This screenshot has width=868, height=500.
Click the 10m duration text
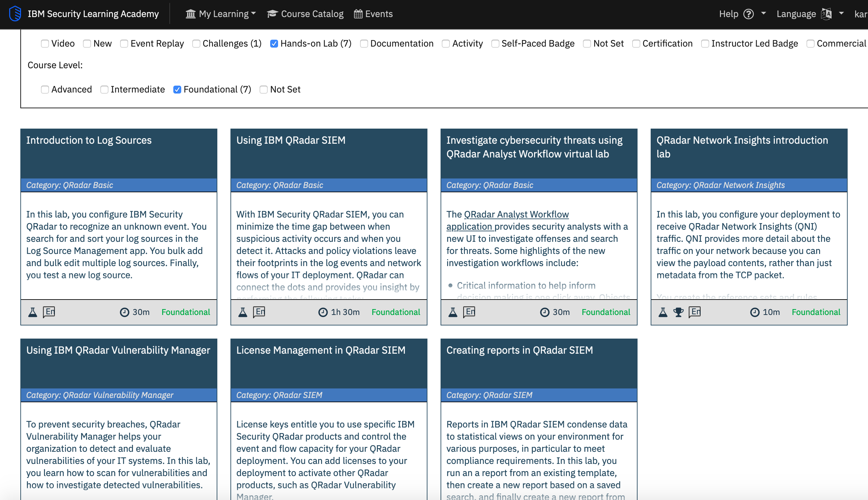tap(771, 312)
